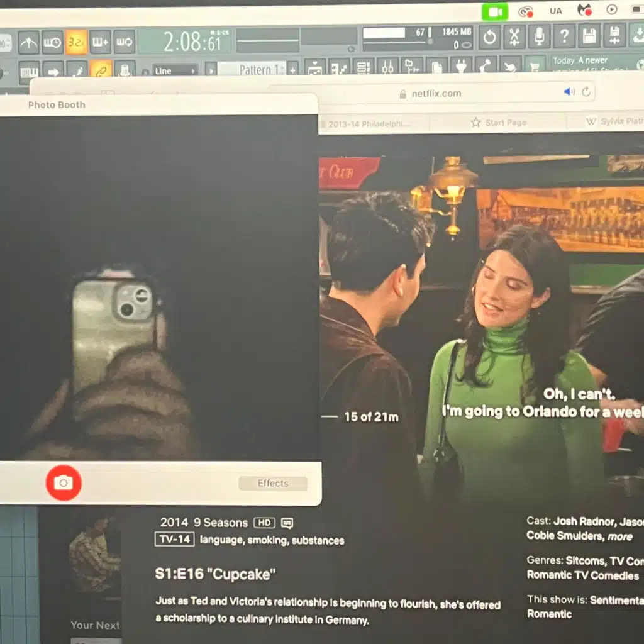Toggle loop recording button
This screenshot has height=644, width=644.
pyautogui.click(x=124, y=42)
